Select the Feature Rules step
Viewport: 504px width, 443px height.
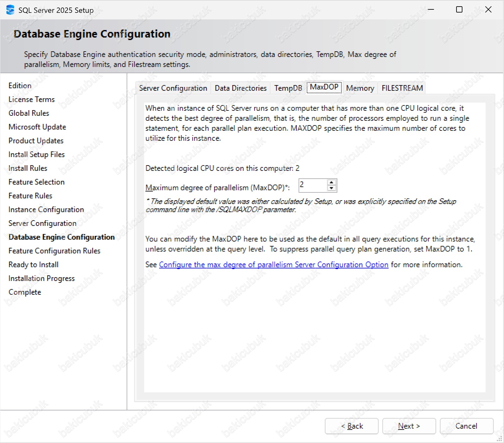tap(30, 196)
